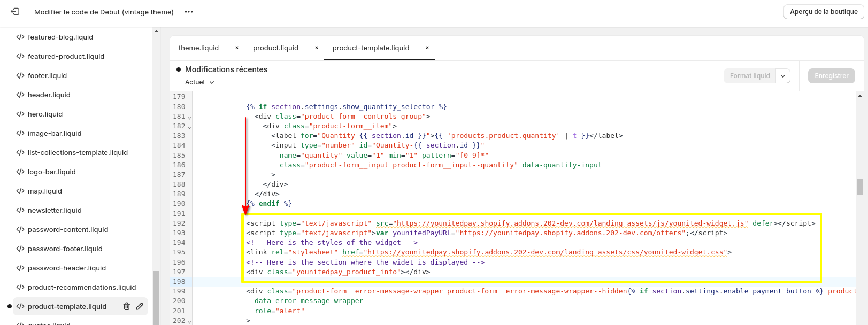Image resolution: width=868 pixels, height=325 pixels.
Task: Toggle the fold arrow at line 182
Action: pos(189,127)
